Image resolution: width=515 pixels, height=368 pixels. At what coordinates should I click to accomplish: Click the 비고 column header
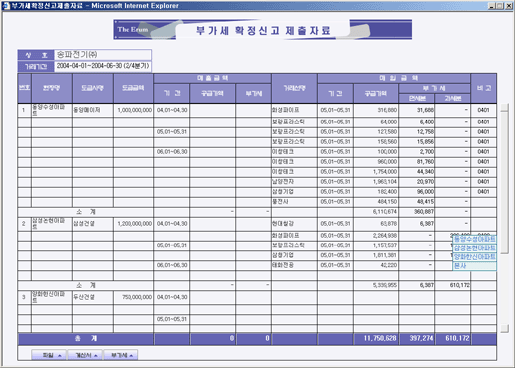point(483,88)
